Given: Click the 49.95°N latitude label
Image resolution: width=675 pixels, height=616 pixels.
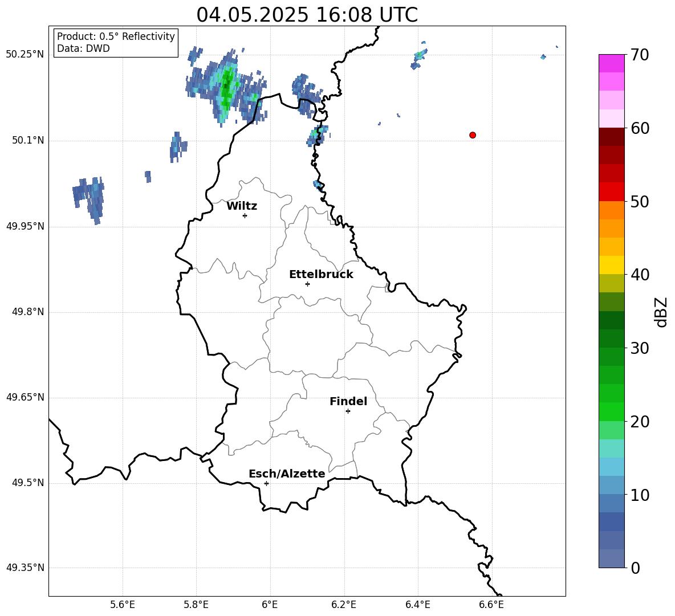Looking at the screenshot, I should coord(25,226).
